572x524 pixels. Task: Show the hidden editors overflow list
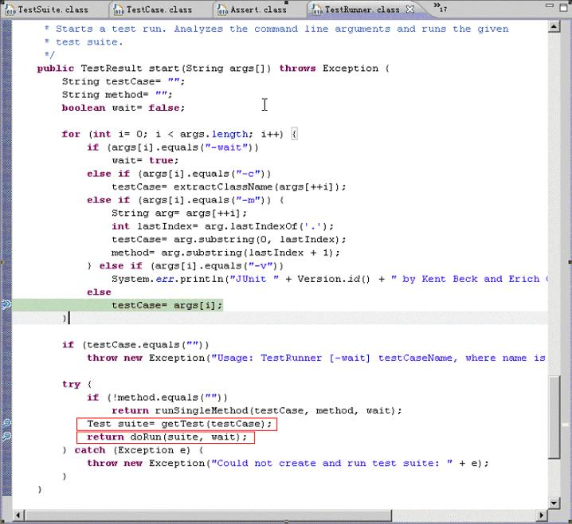[x=440, y=7]
